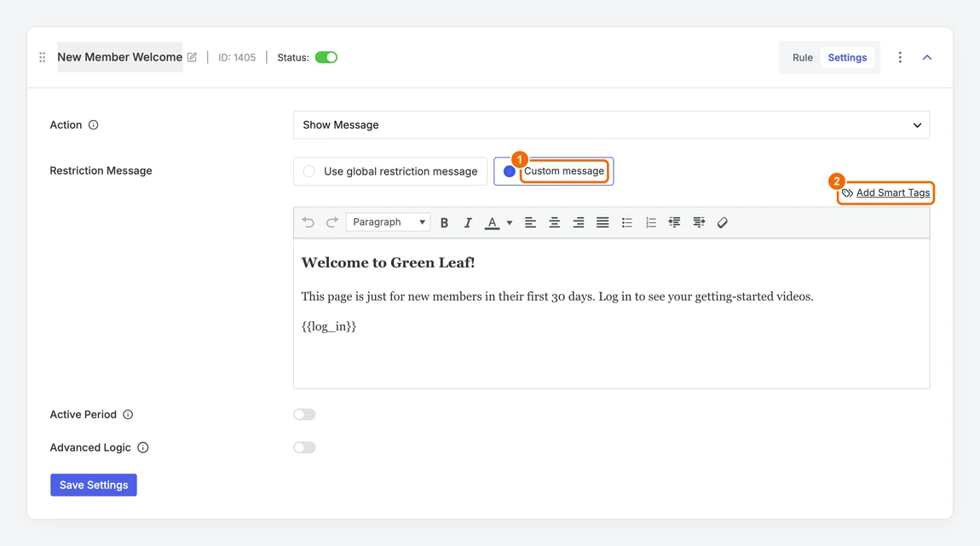The width and height of the screenshot is (980, 546).
Task: Switch to the Rule tab
Action: 803,57
